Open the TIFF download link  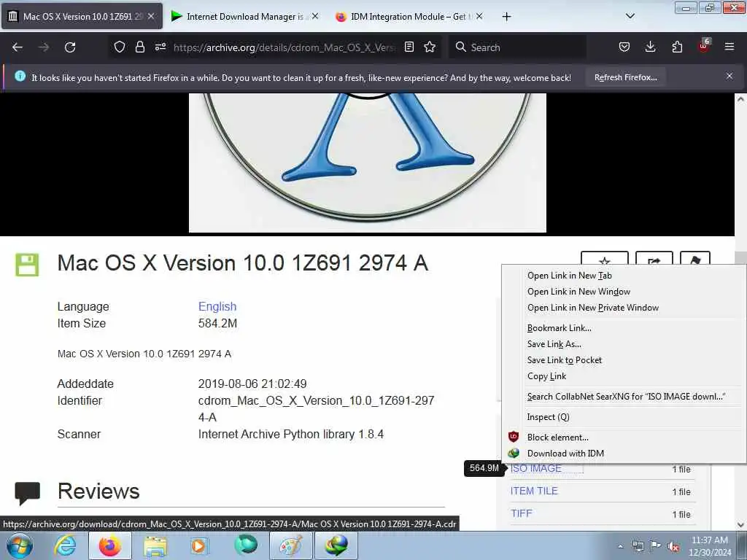click(x=521, y=513)
